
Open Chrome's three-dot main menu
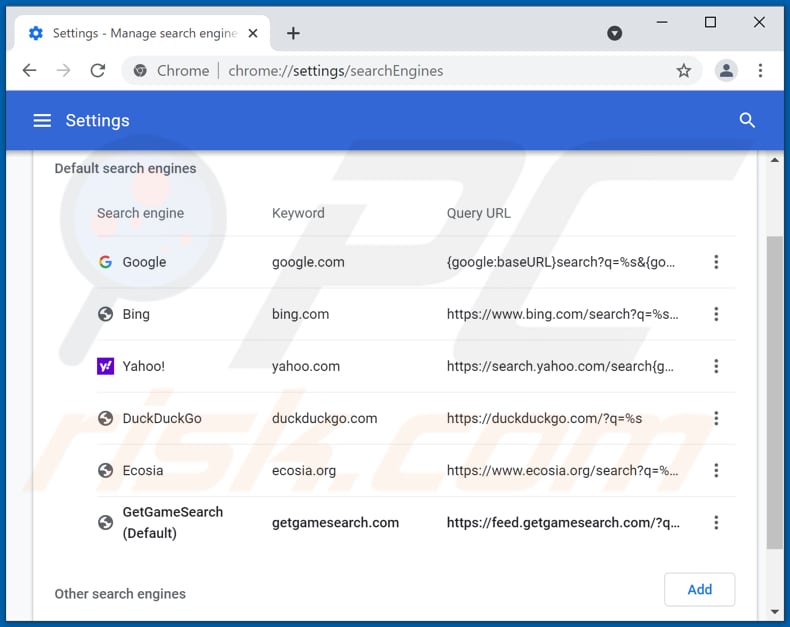click(x=760, y=71)
